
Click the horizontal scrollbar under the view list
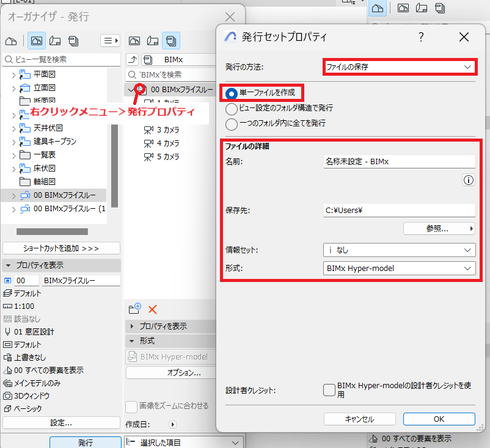click(x=52, y=232)
